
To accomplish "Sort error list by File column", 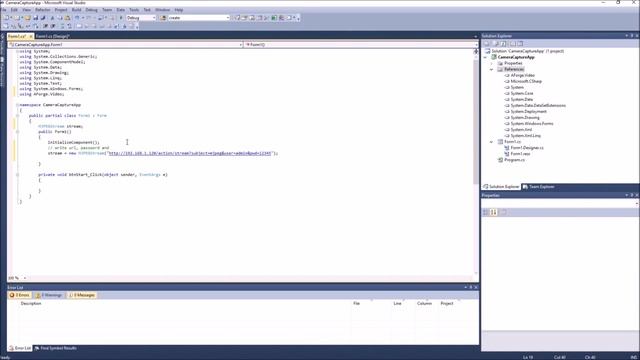I will click(x=356, y=304).
